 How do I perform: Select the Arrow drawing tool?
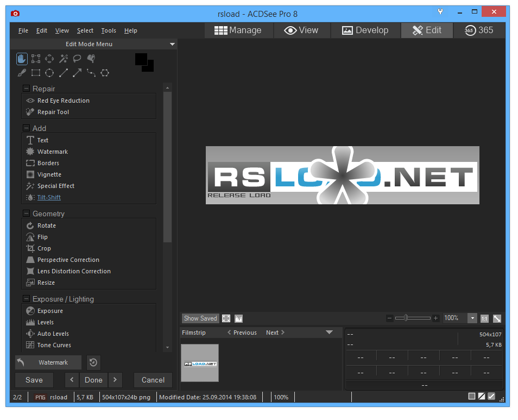click(77, 73)
